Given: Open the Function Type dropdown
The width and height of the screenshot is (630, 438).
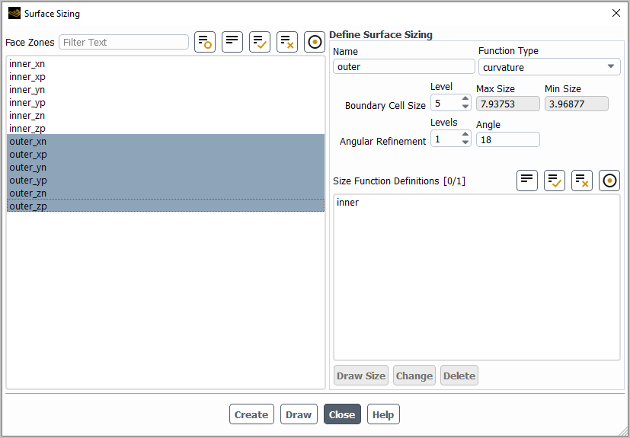Looking at the screenshot, I should click(548, 67).
